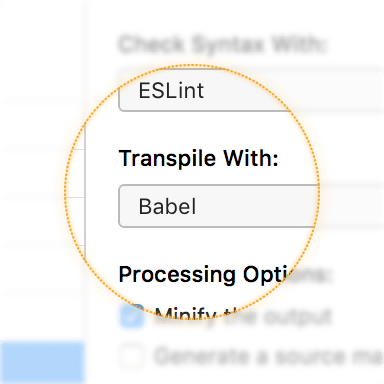Viewport: 384px width, 384px height.
Task: Open the ESLint syntax checker dropdown
Action: coord(251,90)
